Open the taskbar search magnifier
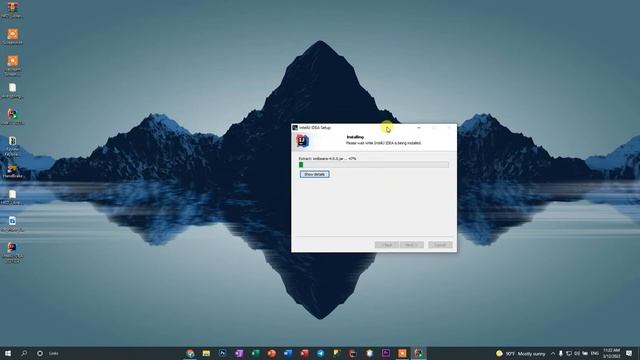This screenshot has height=360, width=640. point(24,353)
